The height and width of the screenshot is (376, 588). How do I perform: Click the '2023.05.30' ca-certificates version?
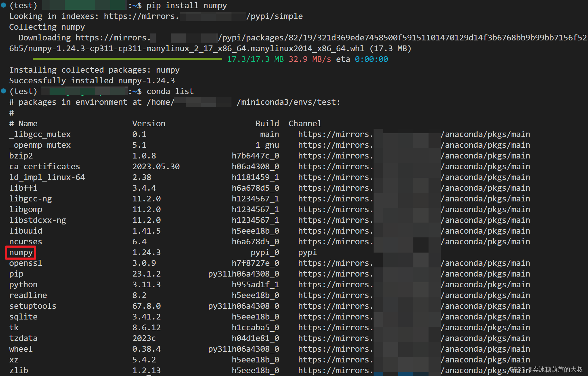156,167
